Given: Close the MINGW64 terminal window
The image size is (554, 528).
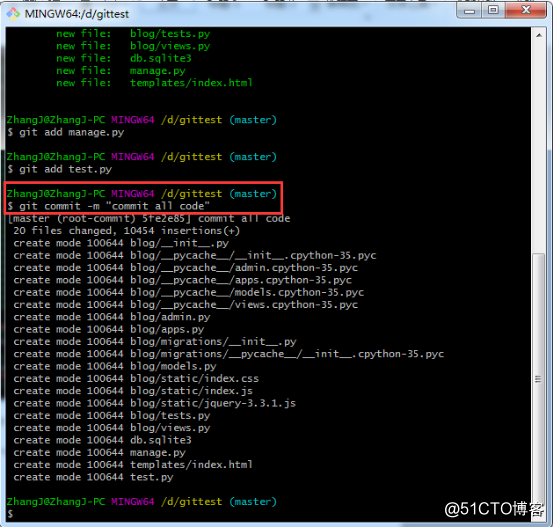Looking at the screenshot, I should [526, 11].
